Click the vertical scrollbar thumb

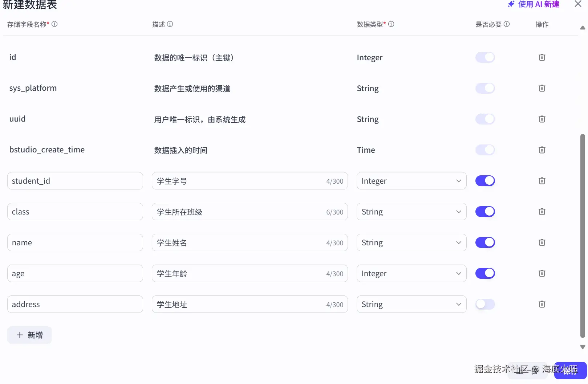click(583, 236)
